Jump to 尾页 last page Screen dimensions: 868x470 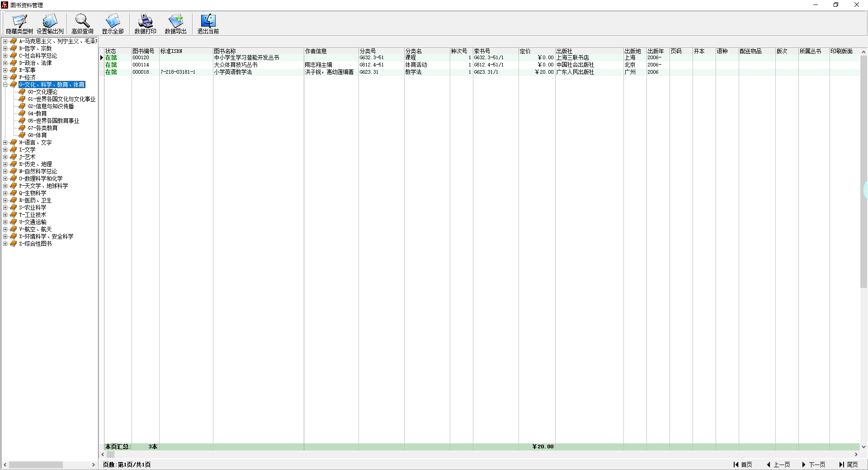pos(849,465)
